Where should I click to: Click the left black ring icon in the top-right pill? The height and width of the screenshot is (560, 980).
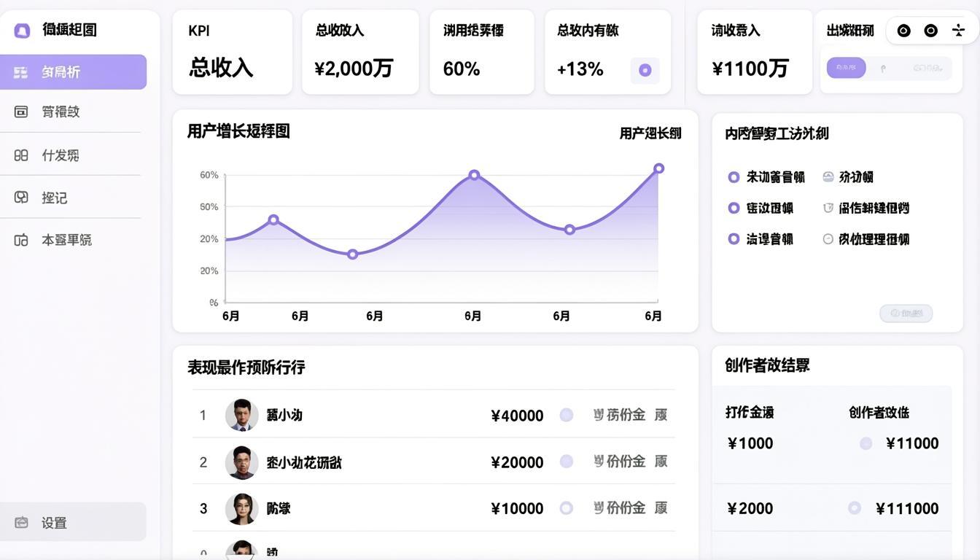pyautogui.click(x=903, y=31)
